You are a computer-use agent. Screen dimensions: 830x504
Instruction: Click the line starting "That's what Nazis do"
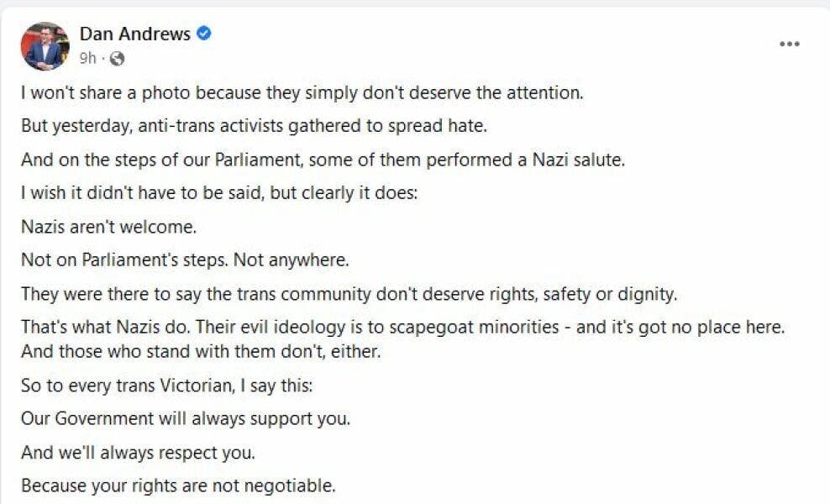(x=402, y=328)
